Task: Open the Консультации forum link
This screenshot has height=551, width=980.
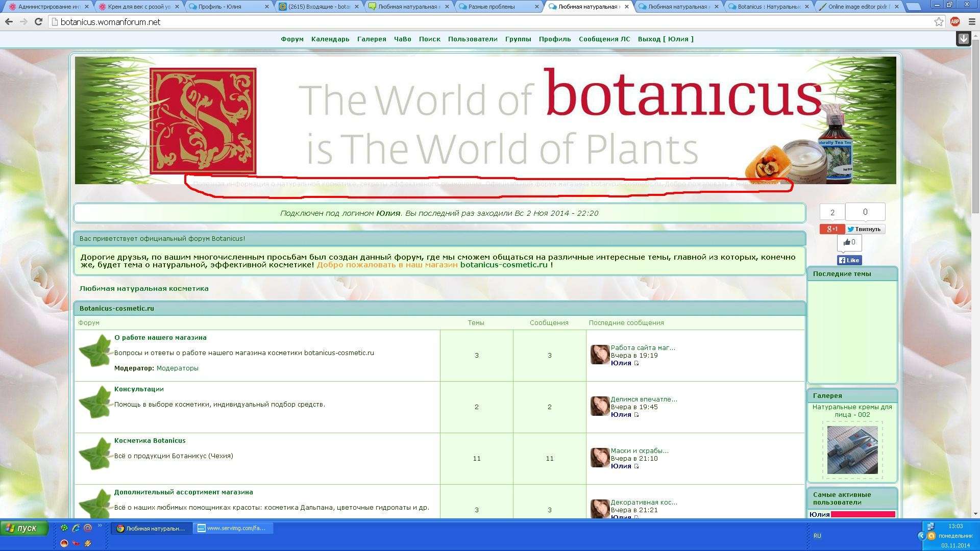Action: [139, 389]
